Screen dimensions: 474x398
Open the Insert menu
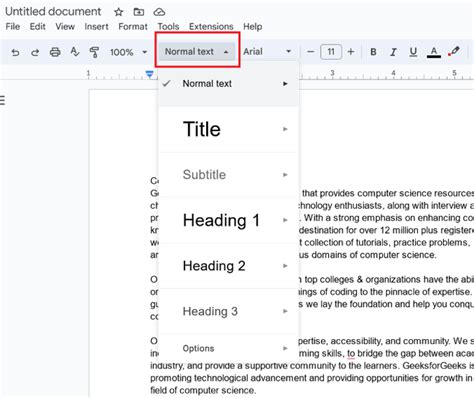96,27
